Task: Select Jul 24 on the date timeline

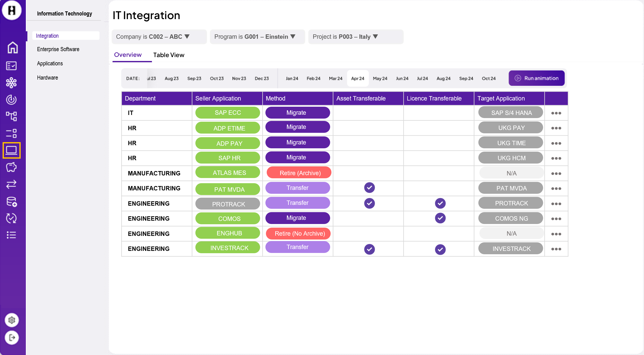Action: pyautogui.click(x=422, y=78)
